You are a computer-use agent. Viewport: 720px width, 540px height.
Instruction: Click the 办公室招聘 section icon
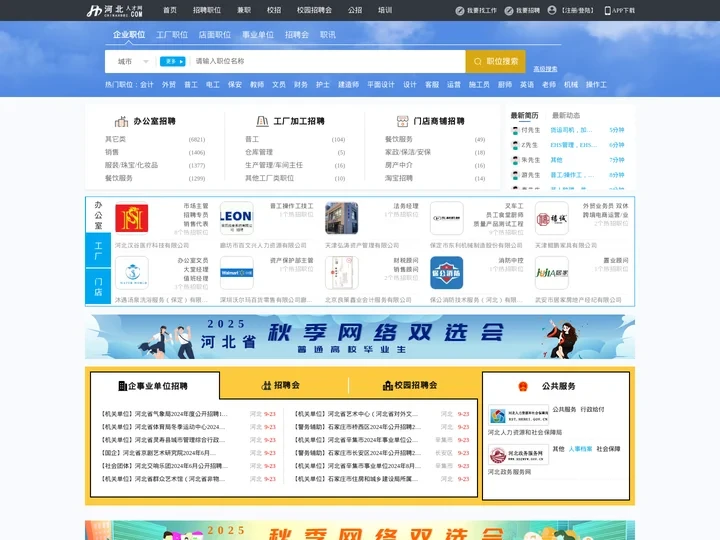coord(121,121)
